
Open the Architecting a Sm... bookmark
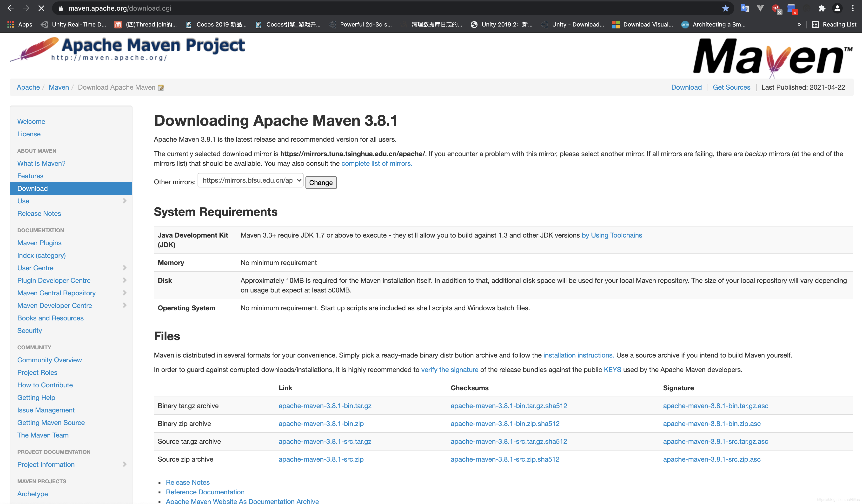[714, 24]
